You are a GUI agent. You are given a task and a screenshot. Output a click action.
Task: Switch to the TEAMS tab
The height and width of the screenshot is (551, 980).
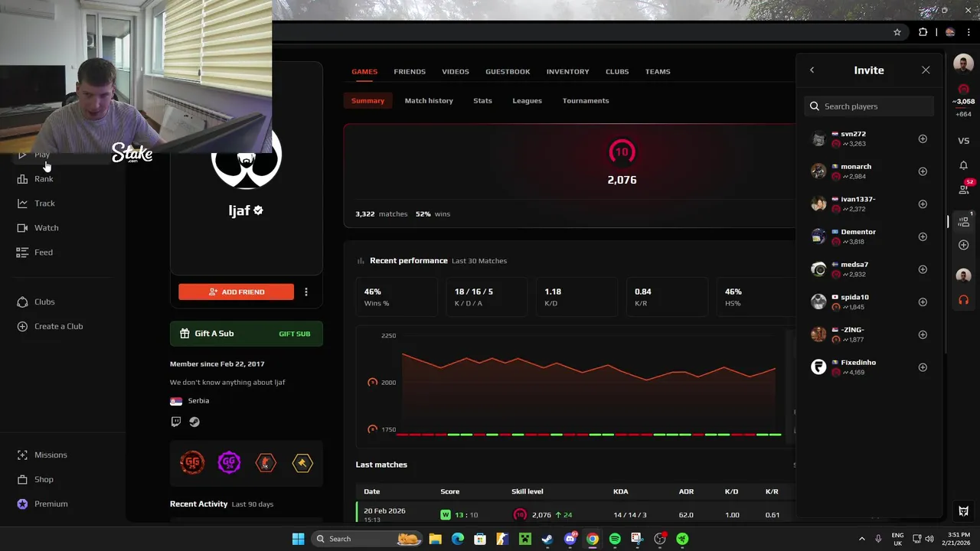(658, 72)
